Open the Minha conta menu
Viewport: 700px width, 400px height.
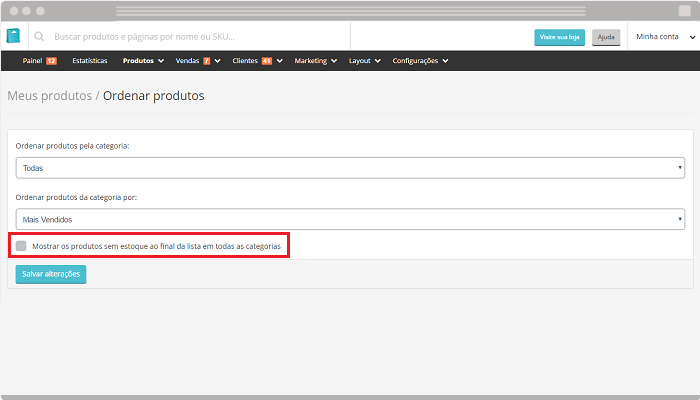666,37
